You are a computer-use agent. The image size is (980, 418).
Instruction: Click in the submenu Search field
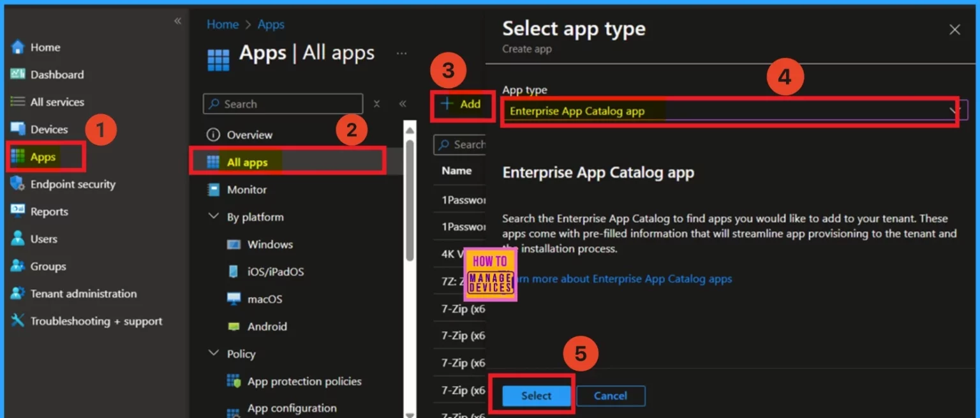pyautogui.click(x=283, y=103)
